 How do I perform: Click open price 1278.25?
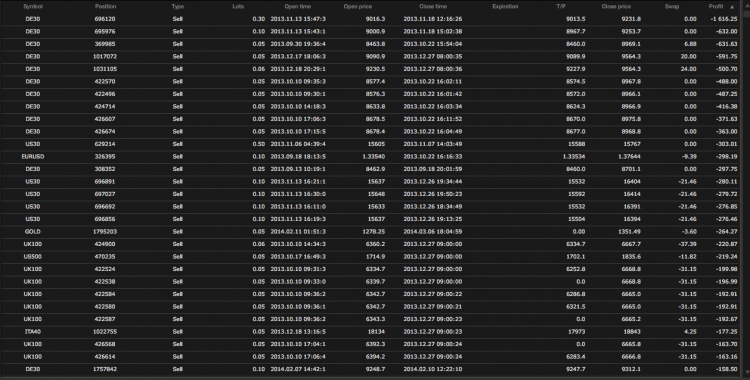[x=374, y=232]
